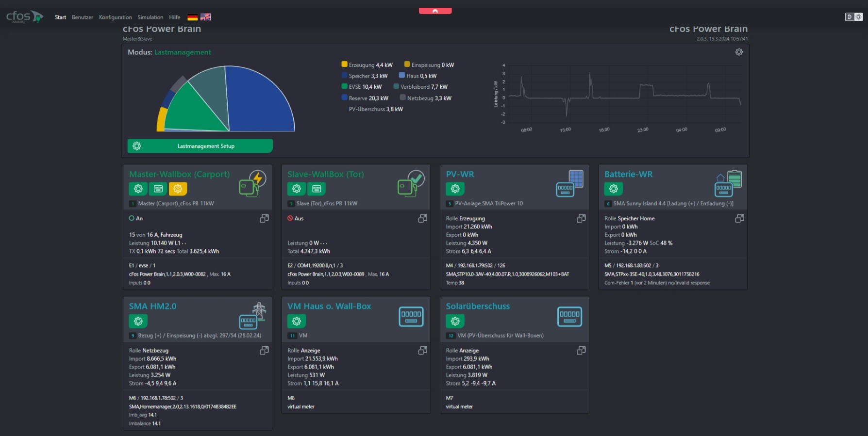The width and height of the screenshot is (868, 436).
Task: Click Einspeisung legend swatch
Action: click(x=407, y=64)
